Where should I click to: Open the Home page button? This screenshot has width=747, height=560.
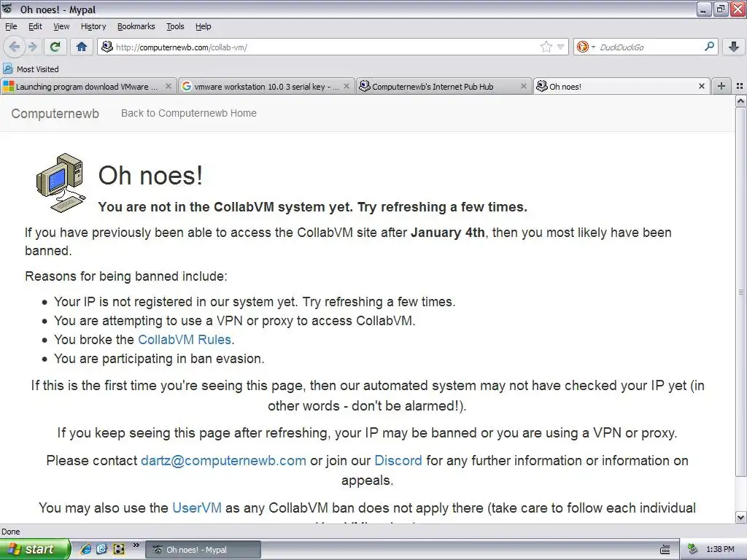point(82,47)
